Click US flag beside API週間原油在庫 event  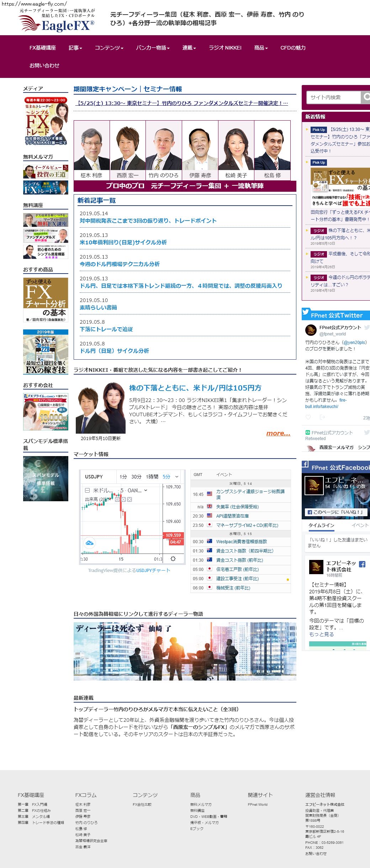(x=210, y=515)
